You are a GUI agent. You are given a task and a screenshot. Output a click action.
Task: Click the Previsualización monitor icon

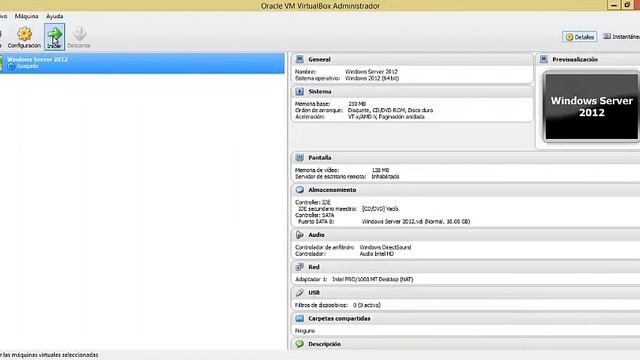pos(544,60)
